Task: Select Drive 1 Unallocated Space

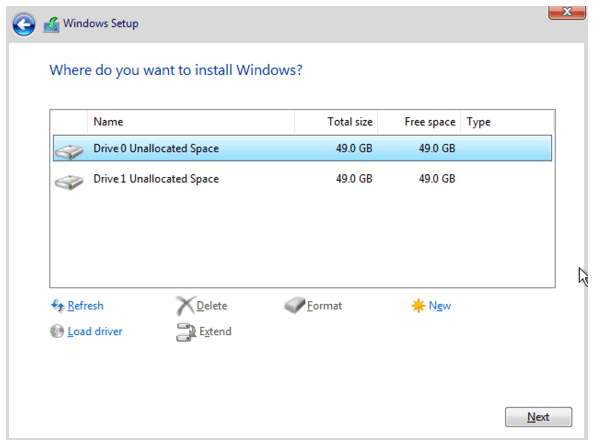Action: point(302,179)
